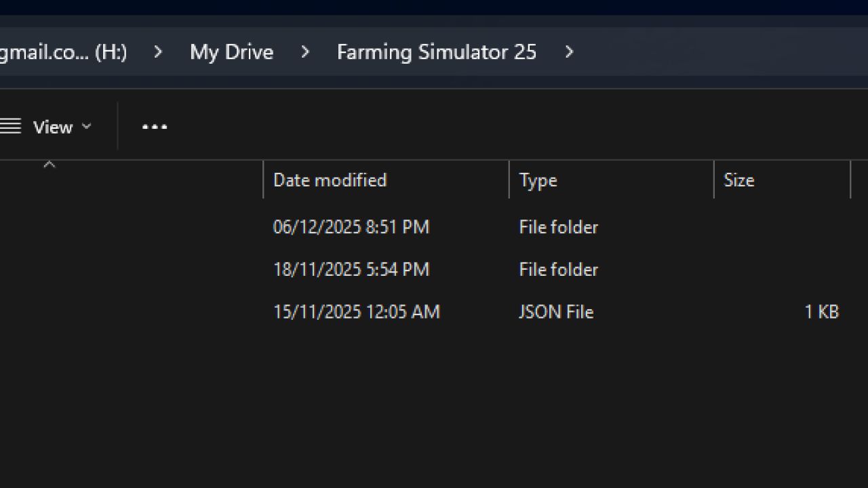Image resolution: width=868 pixels, height=488 pixels.
Task: Click the See more ellipsis button
Action: pos(155,127)
